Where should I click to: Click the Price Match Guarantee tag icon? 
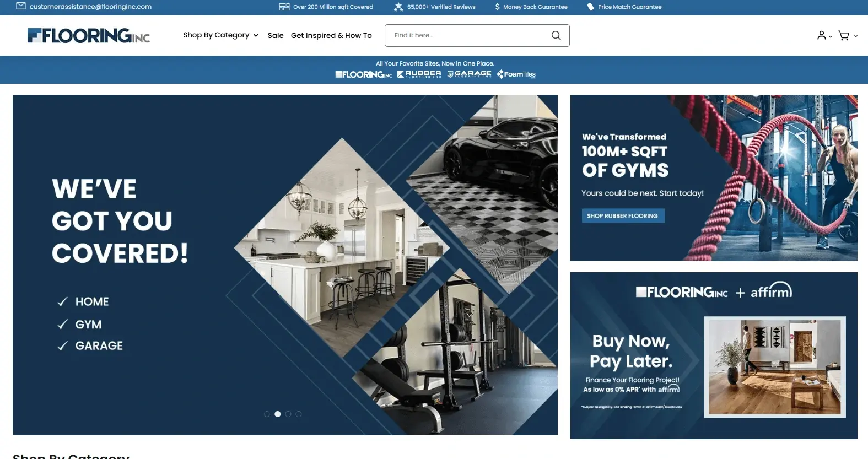[590, 7]
